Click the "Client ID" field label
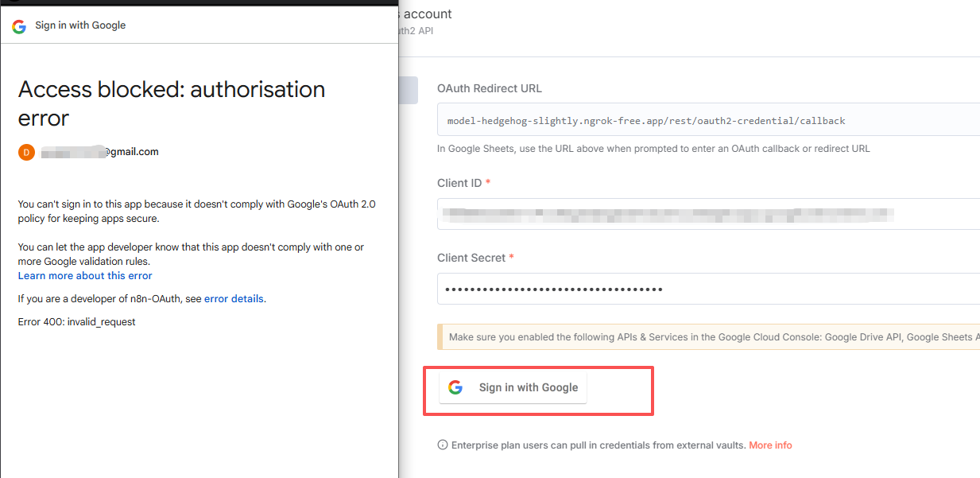 tap(460, 183)
